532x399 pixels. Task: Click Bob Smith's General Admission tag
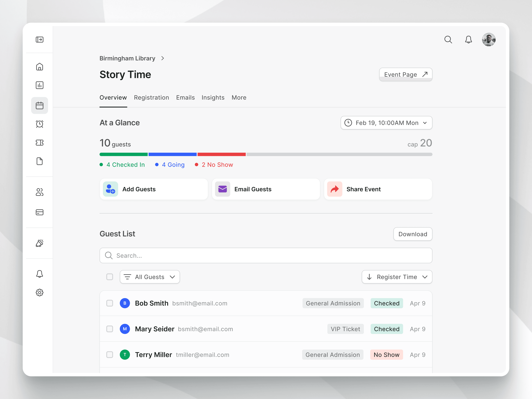(x=333, y=303)
